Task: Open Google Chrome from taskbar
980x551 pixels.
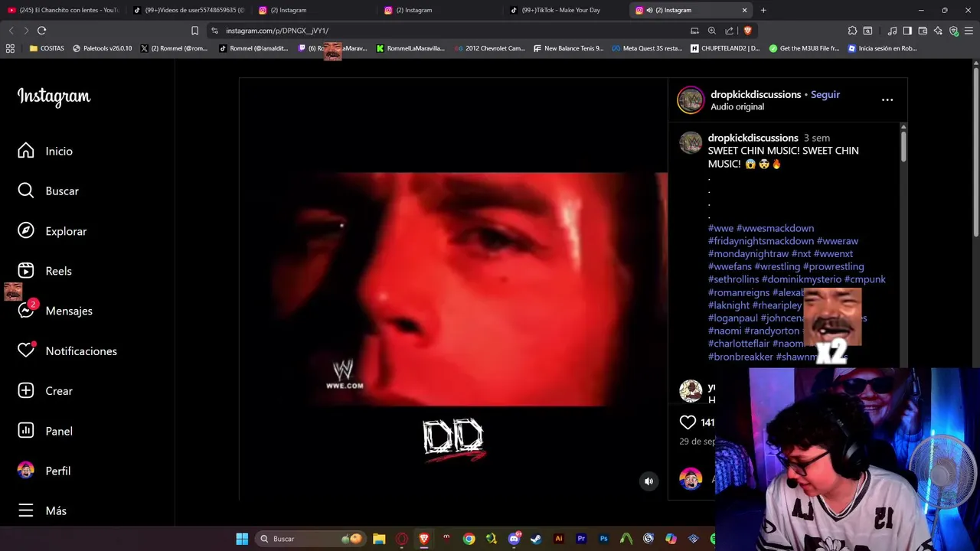Action: 469,539
